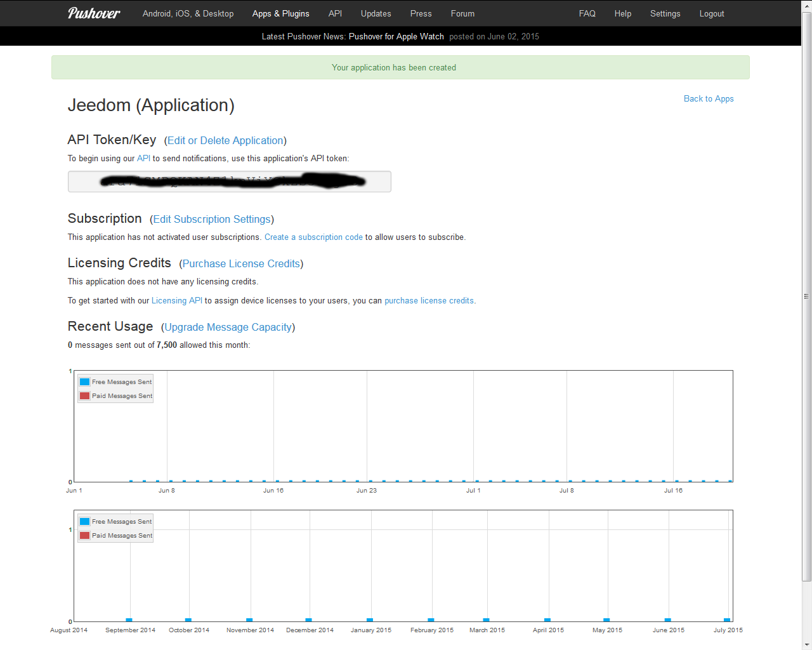The image size is (812, 650).
Task: Visit the Forum
Action: pos(462,13)
